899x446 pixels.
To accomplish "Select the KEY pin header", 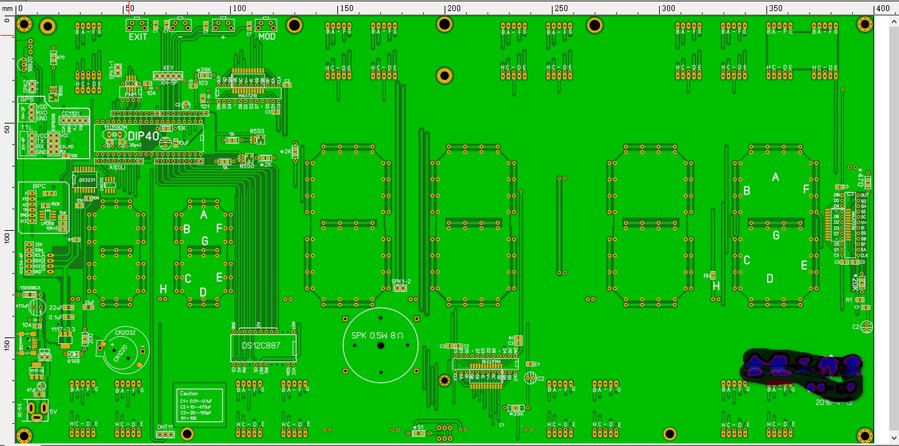I will tap(170, 77).
